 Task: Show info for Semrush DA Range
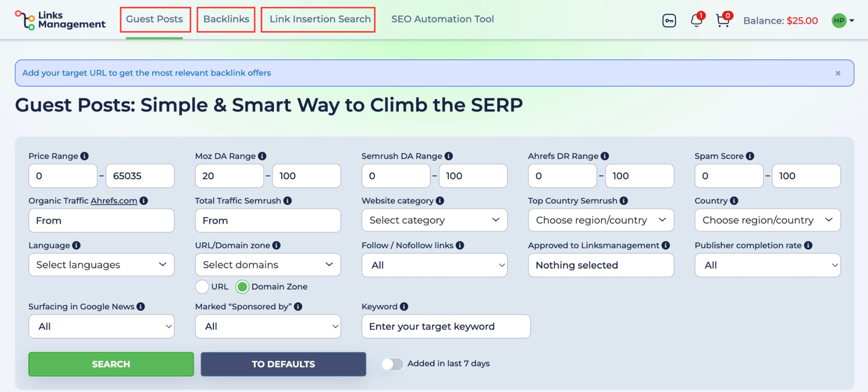coord(449,156)
